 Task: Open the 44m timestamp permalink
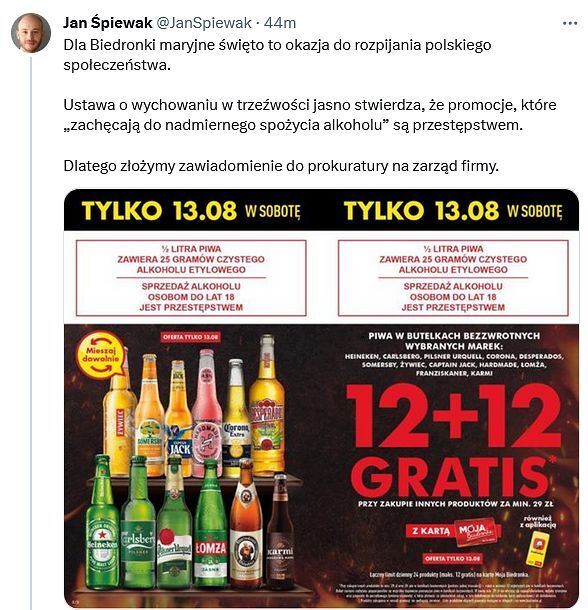[280, 23]
